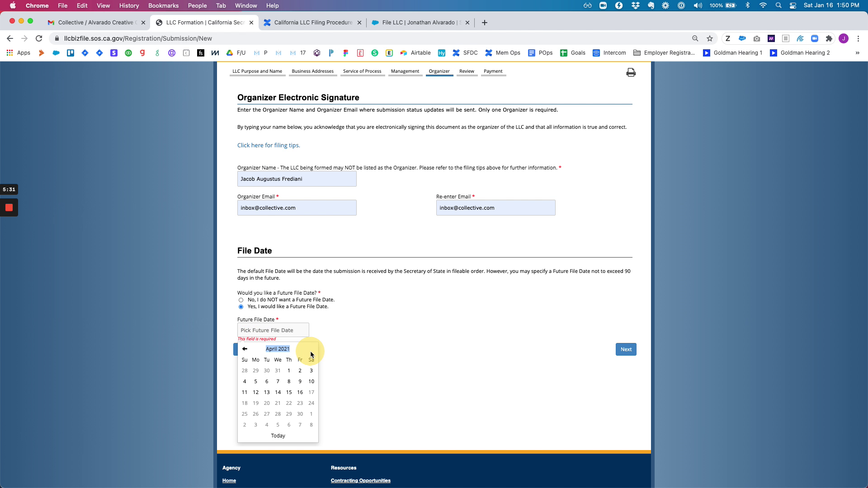The width and height of the screenshot is (868, 488).
Task: Go to previous month in calendar
Action: pos(245,349)
